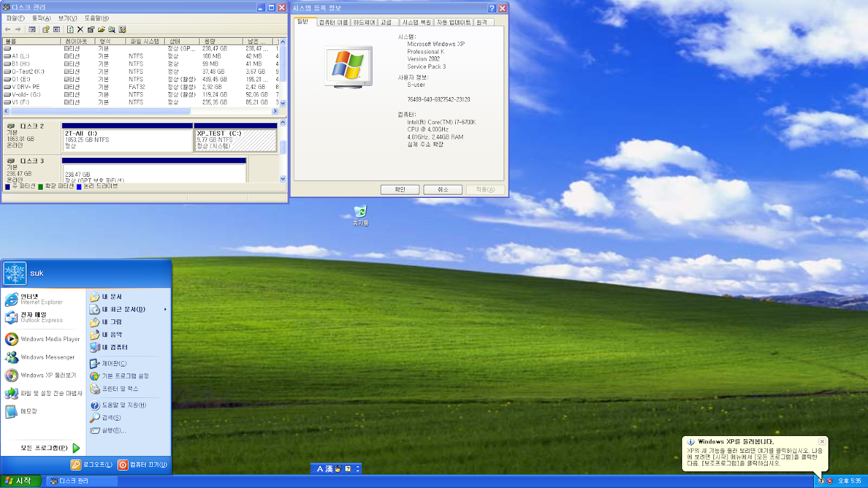Open 내 음악 folder
This screenshot has width=868, height=488.
point(106,335)
